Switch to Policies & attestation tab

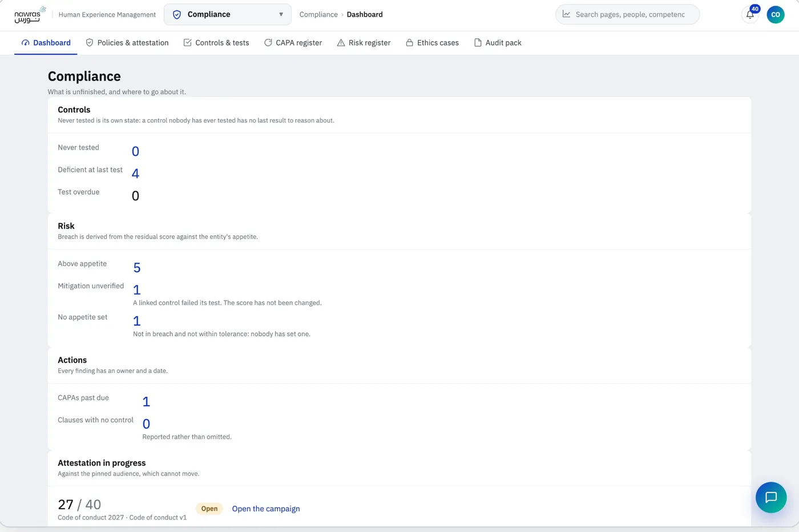[x=127, y=43]
